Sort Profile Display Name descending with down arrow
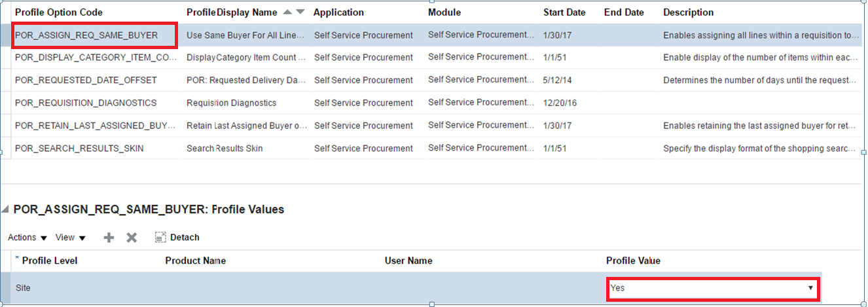The image size is (868, 307). pyautogui.click(x=300, y=12)
